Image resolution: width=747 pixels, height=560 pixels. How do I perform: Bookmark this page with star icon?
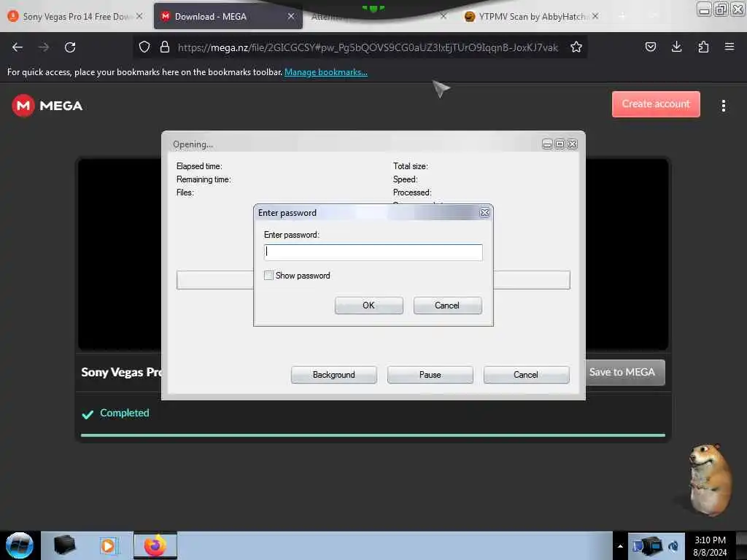[576, 47]
